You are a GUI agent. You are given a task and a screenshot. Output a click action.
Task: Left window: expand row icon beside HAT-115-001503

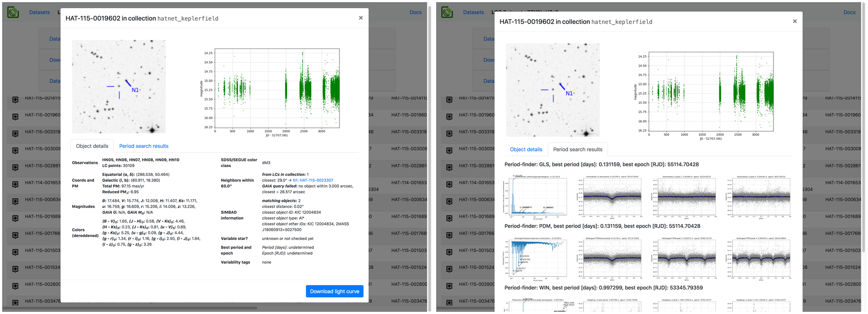click(x=15, y=252)
